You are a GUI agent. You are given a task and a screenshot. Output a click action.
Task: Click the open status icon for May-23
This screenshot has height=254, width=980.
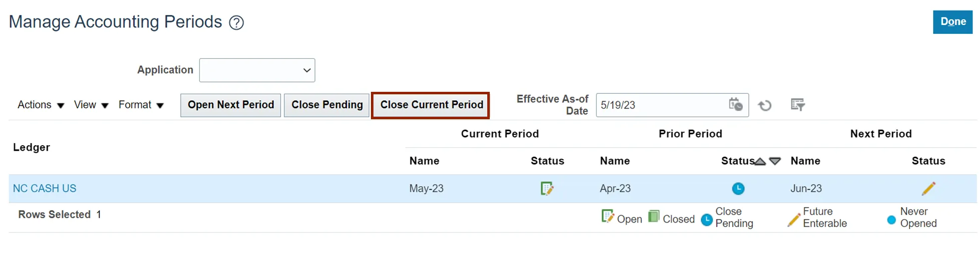click(547, 189)
